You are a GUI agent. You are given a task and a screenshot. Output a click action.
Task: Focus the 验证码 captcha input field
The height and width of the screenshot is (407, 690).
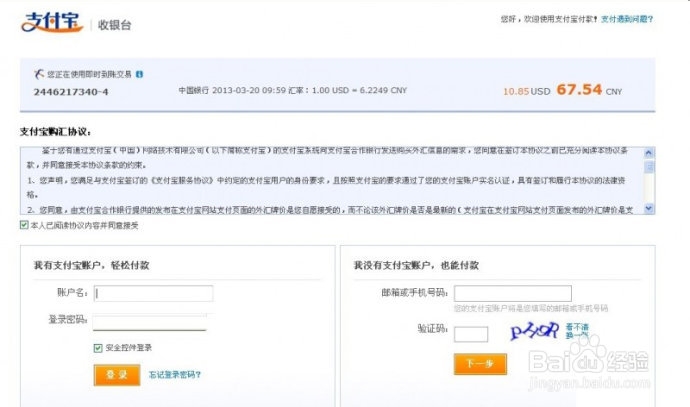(471, 334)
